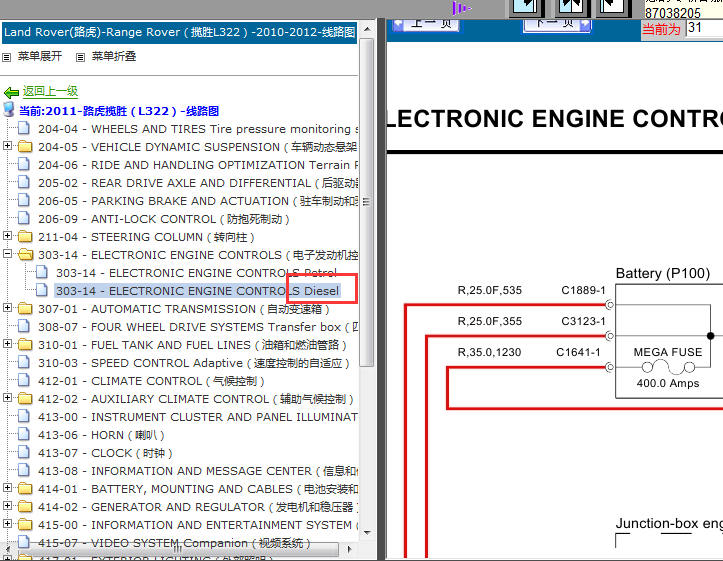The width and height of the screenshot is (723, 561).
Task: Click the computer icon beside 当前:2011-路虎揽胜
Action: (9, 110)
